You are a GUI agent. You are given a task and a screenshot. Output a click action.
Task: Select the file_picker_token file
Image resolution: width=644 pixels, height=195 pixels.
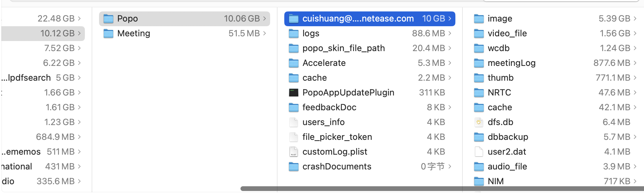[337, 137]
